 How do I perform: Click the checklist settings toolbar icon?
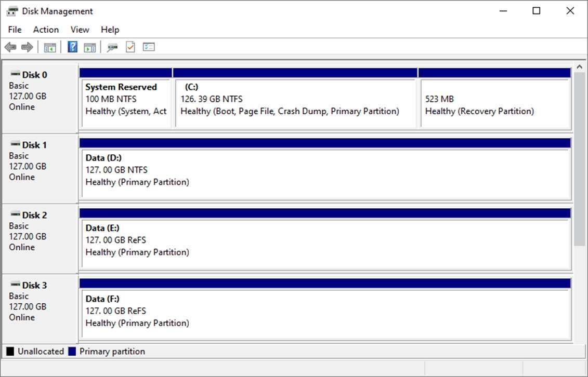click(149, 47)
